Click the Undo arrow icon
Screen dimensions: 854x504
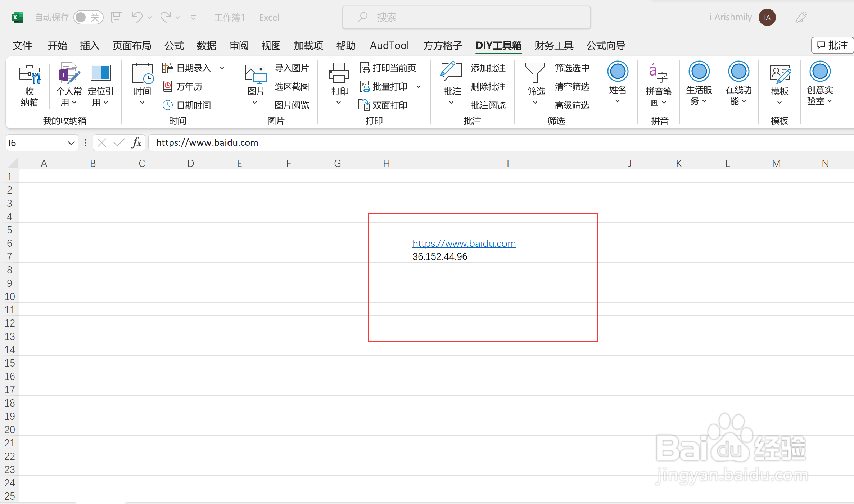click(137, 17)
